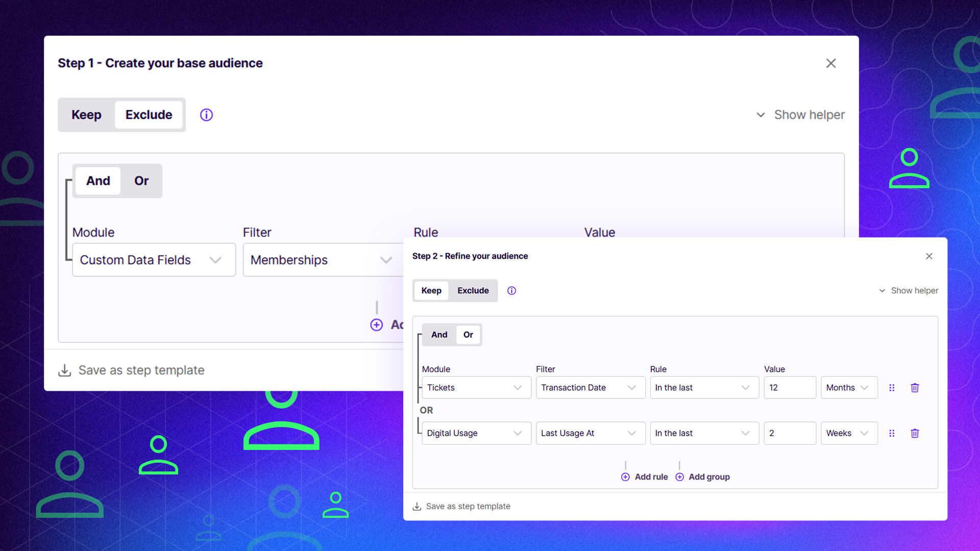Screen dimensions: 980x551
Task: Select Keep mode in Step 2
Action: [x=431, y=290]
